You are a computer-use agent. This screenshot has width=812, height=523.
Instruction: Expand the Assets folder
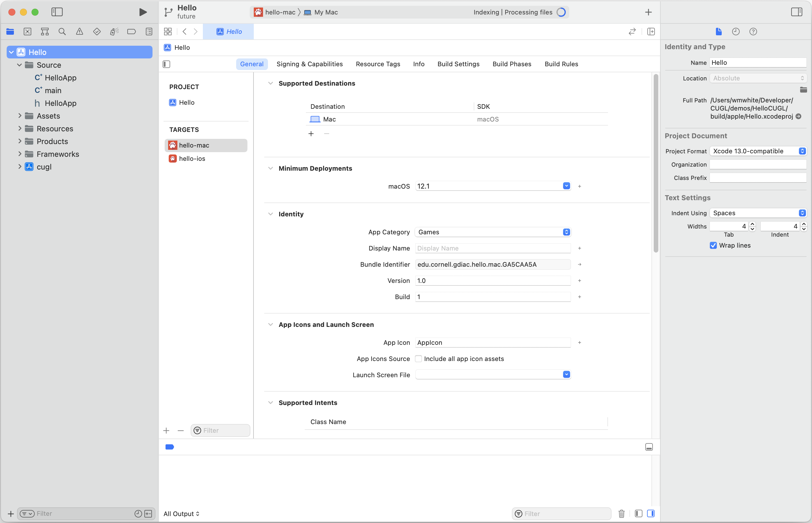[20, 116]
